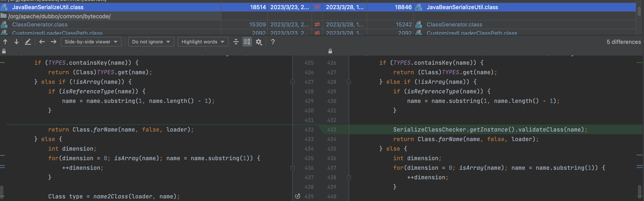Select right JavaBeanSerializeUtil.class entry
The image size is (644, 201).
(462, 7)
